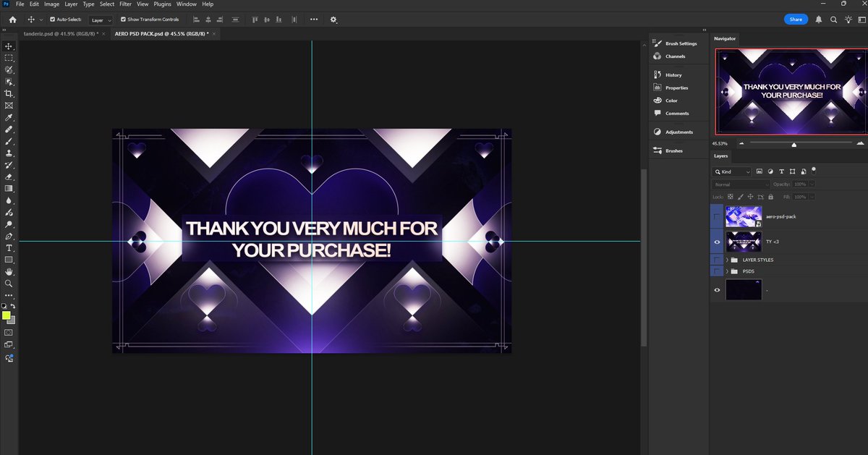The image size is (868, 455).
Task: Select the Hand tool
Action: (9, 271)
